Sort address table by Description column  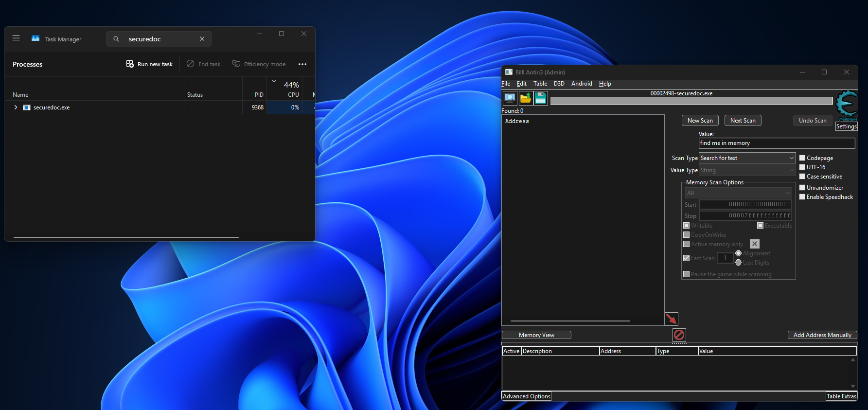click(560, 351)
